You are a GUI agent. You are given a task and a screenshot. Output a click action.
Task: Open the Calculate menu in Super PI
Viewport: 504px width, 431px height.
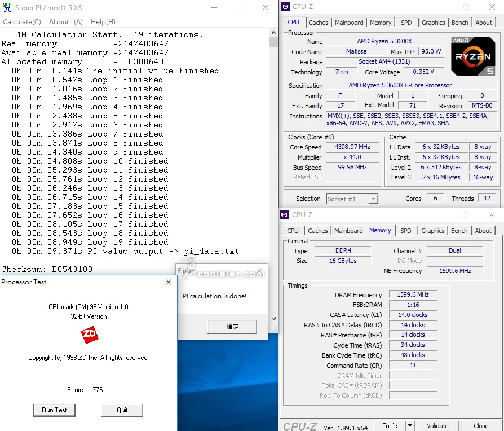[22, 22]
